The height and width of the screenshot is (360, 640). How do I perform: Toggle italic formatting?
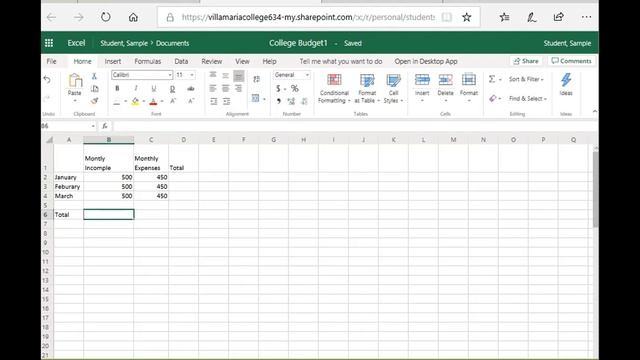136,88
